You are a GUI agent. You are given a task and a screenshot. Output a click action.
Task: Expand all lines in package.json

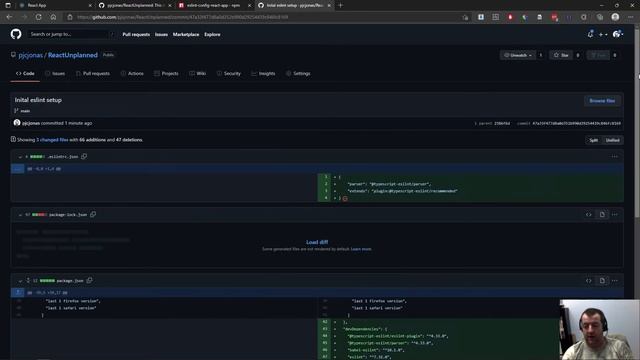click(x=28, y=280)
